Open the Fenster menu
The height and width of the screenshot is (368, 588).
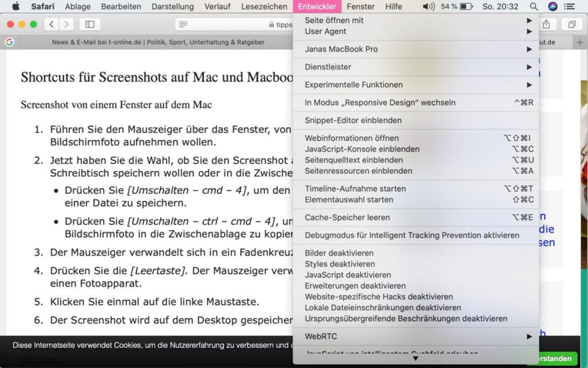coord(361,6)
